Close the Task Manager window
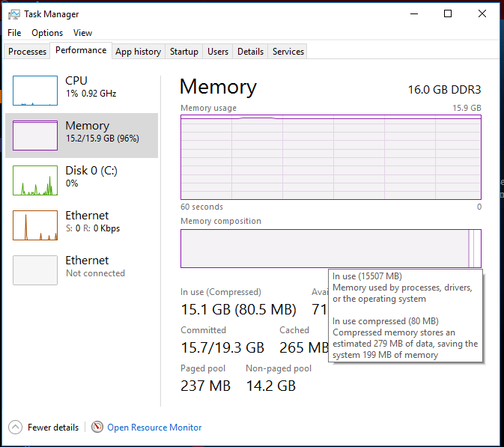Screen dimensions: 504x447 pos(482,13)
